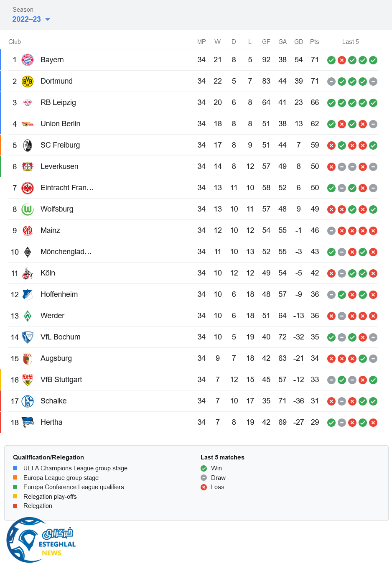This screenshot has height=574, width=392.
Task: Click the Eintracht Frankfurt eagle crest
Action: pyautogui.click(x=28, y=188)
